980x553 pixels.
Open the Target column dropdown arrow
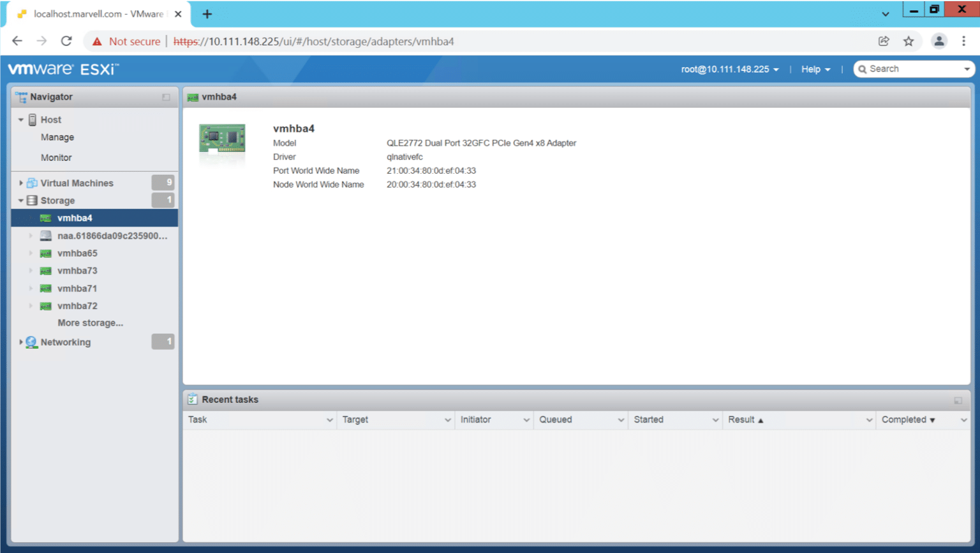click(448, 420)
